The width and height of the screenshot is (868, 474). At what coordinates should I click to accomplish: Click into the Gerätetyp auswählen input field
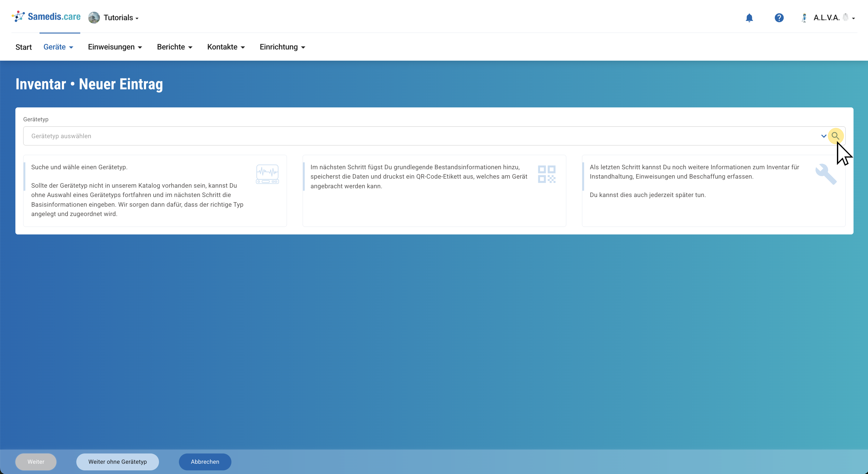pos(404,136)
